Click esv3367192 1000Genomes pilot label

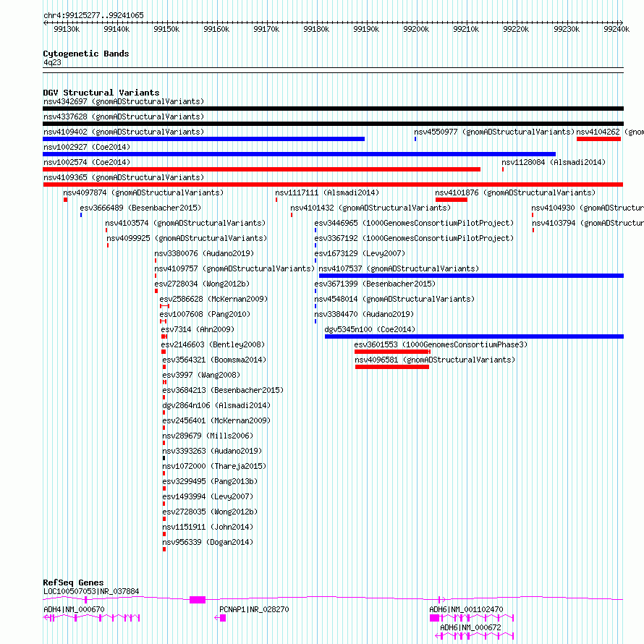414,238
